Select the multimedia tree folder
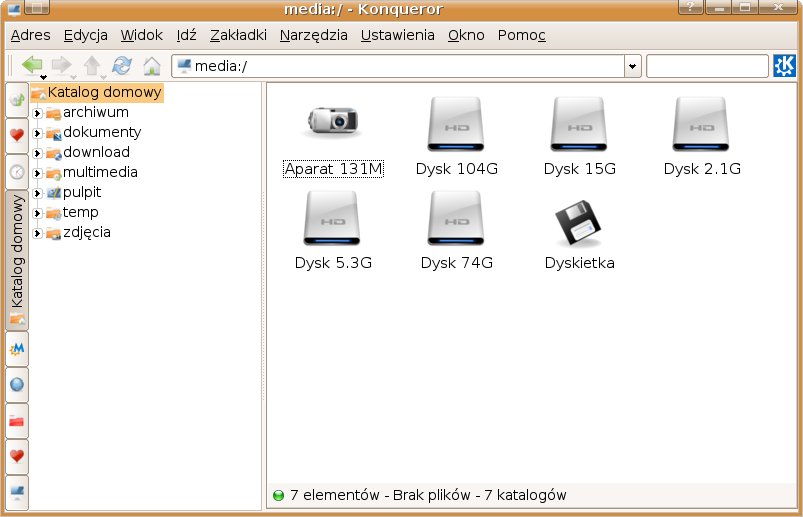 pos(92,172)
